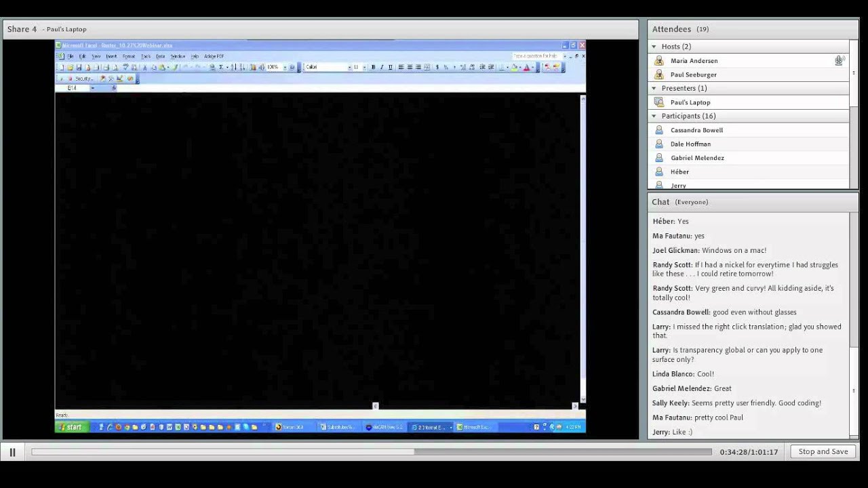The width and height of the screenshot is (868, 488).
Task: Click the Font Color icon
Action: coord(527,67)
